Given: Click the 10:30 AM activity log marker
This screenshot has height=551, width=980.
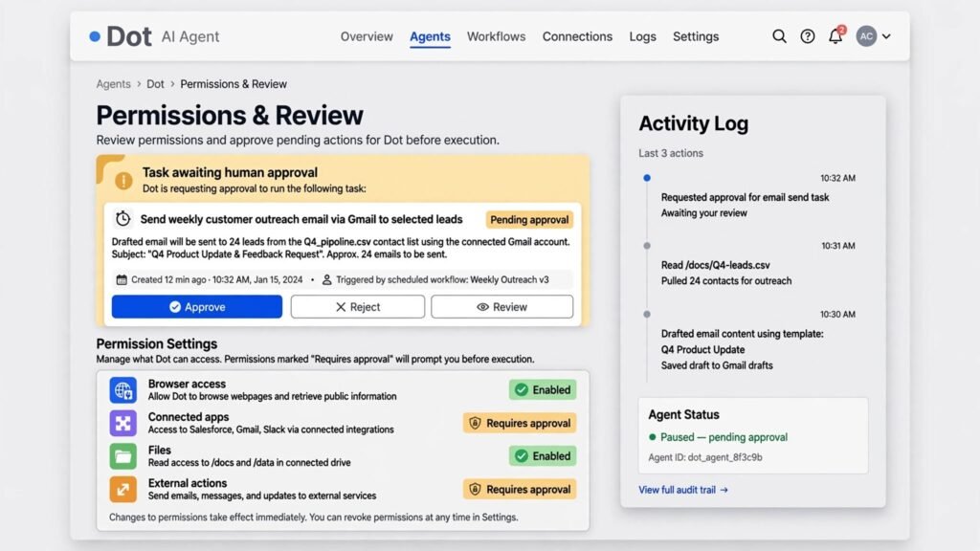Looking at the screenshot, I should click(647, 314).
